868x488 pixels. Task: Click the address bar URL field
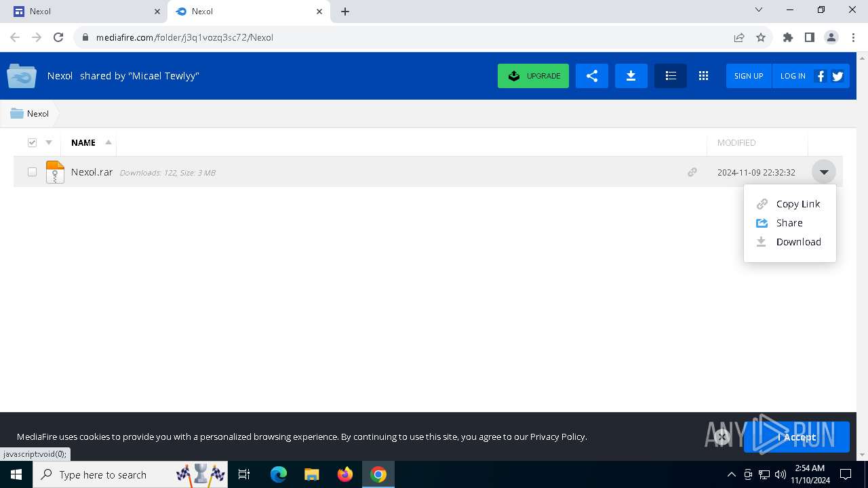click(x=407, y=37)
